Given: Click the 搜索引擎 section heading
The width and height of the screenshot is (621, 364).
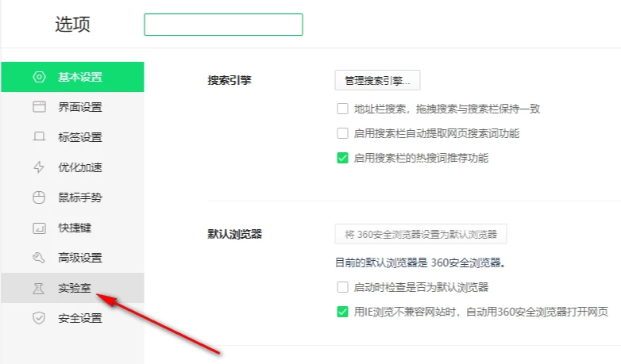Looking at the screenshot, I should click(x=229, y=80).
